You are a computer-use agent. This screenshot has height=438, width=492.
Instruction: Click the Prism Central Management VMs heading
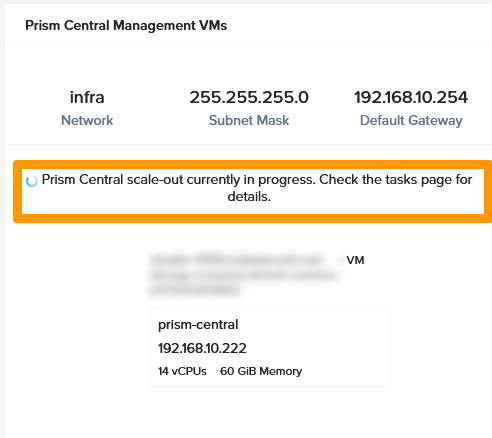[126, 26]
